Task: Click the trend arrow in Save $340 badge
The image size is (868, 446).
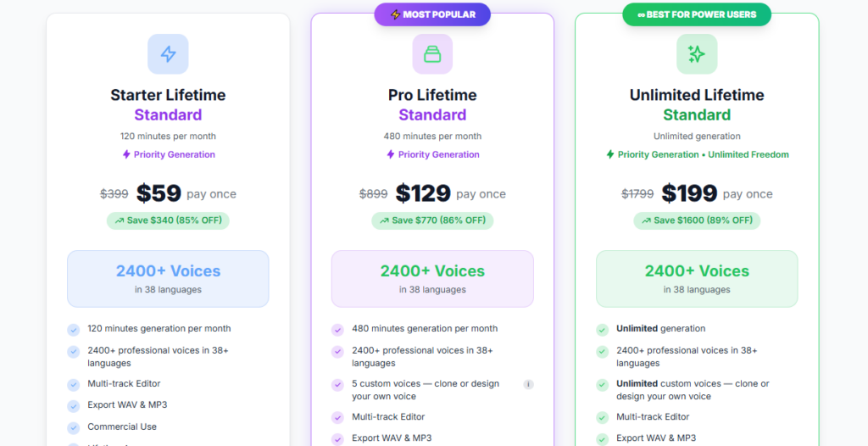Action: click(x=119, y=220)
